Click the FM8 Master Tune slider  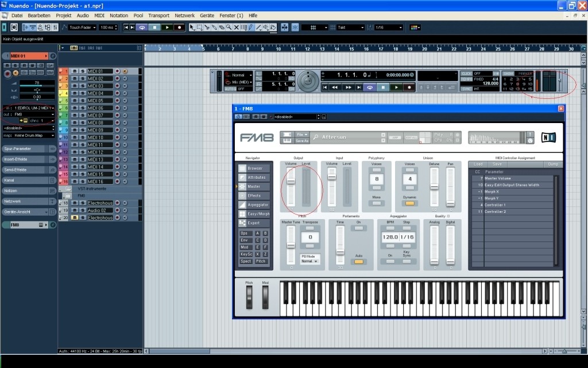291,245
